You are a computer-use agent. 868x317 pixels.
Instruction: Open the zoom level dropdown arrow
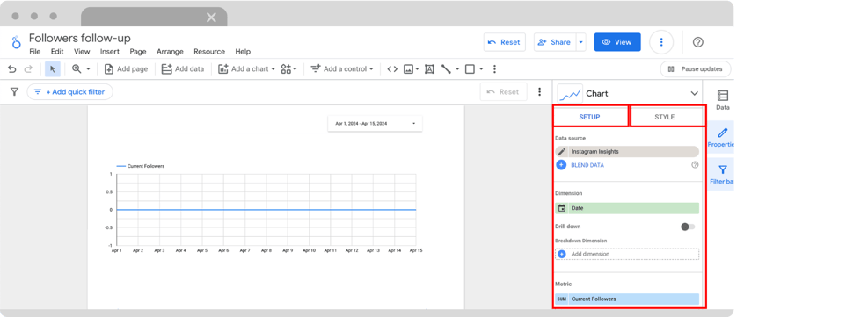coord(88,69)
